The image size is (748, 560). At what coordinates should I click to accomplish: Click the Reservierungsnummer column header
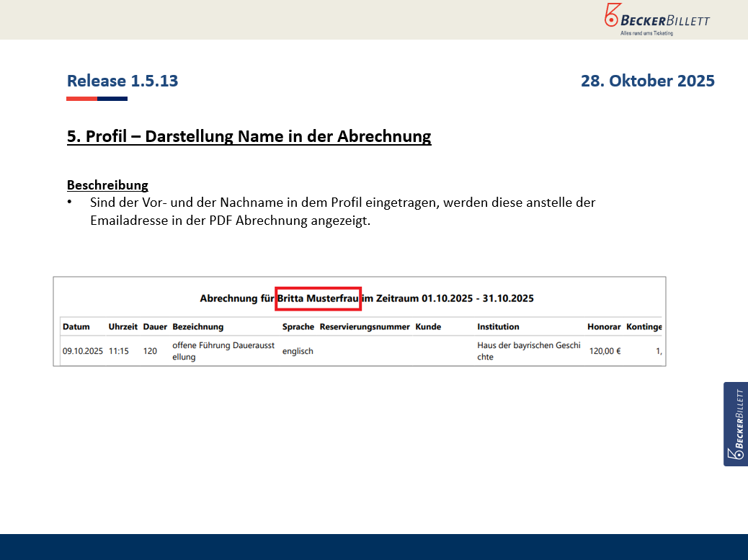click(x=365, y=326)
